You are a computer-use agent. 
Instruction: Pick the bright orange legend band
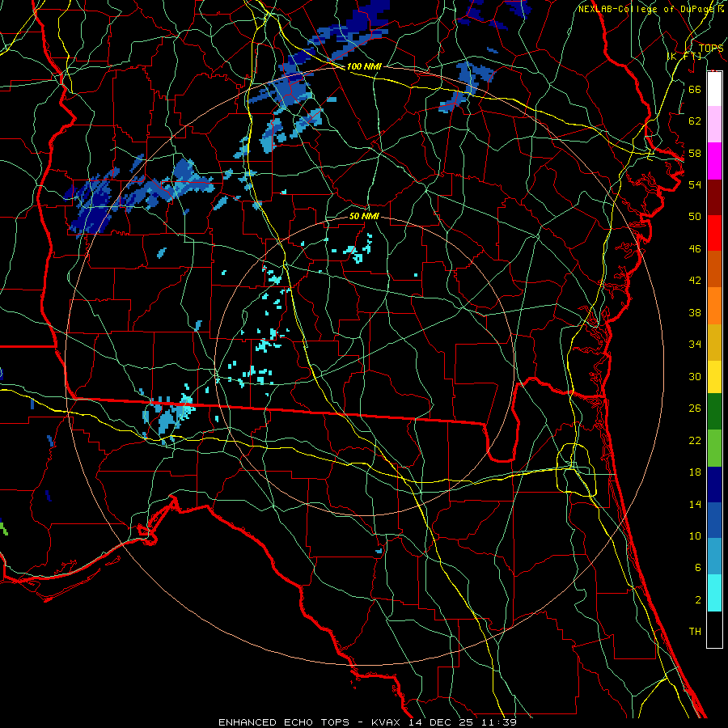click(714, 306)
